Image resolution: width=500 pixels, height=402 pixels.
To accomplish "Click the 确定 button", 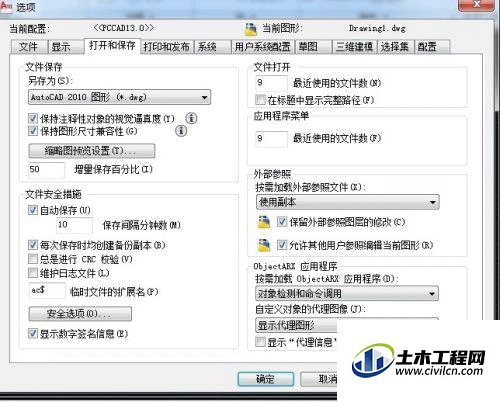I will pyautogui.click(x=266, y=379).
